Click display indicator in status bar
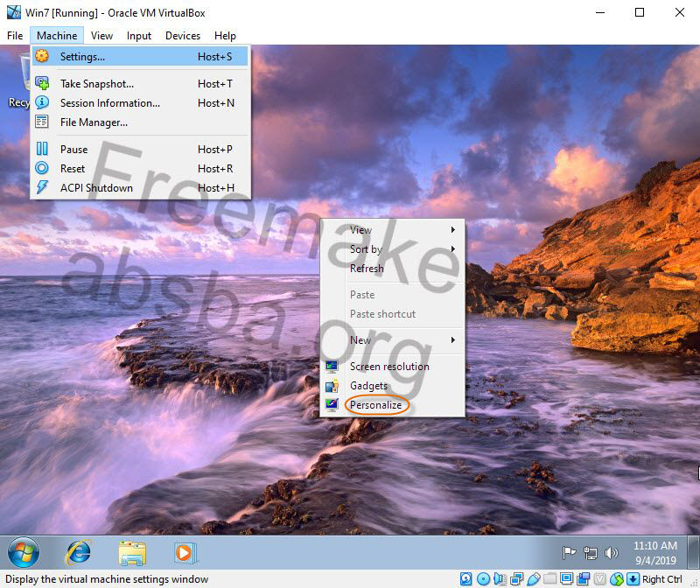700x588 pixels. pyautogui.click(x=566, y=579)
